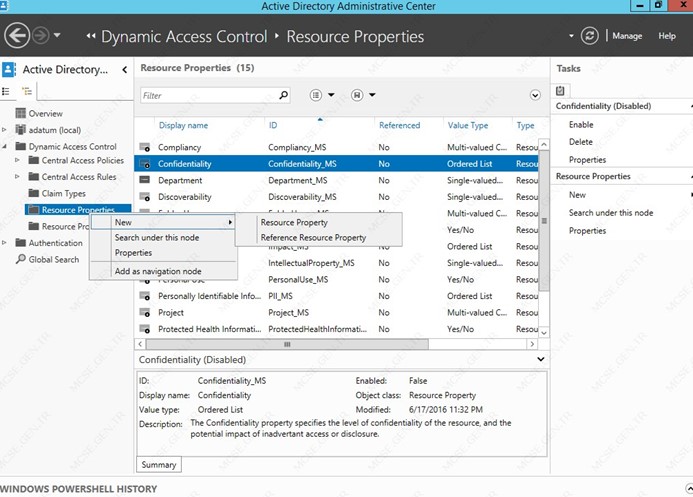Click horizontal scrollbar right arrow

coord(532,344)
